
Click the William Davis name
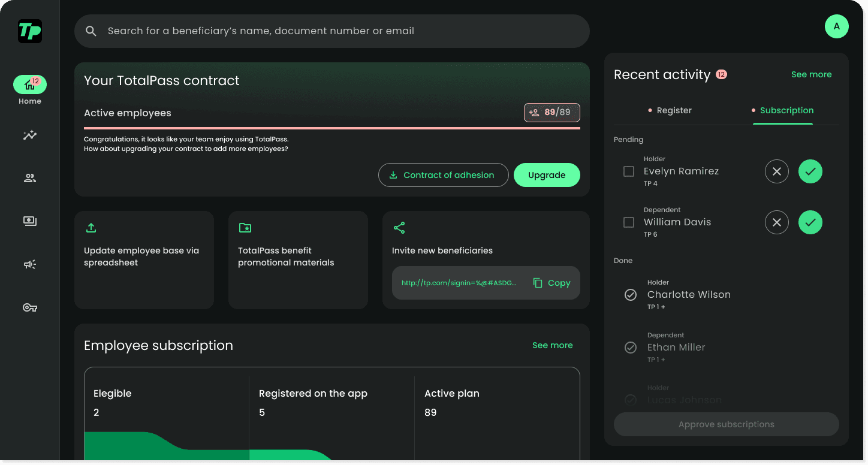pos(677,222)
